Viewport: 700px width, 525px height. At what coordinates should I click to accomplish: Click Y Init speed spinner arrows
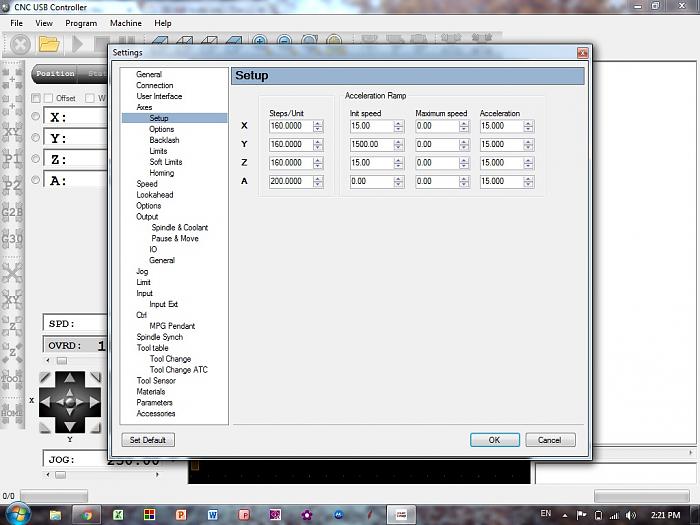click(x=399, y=145)
